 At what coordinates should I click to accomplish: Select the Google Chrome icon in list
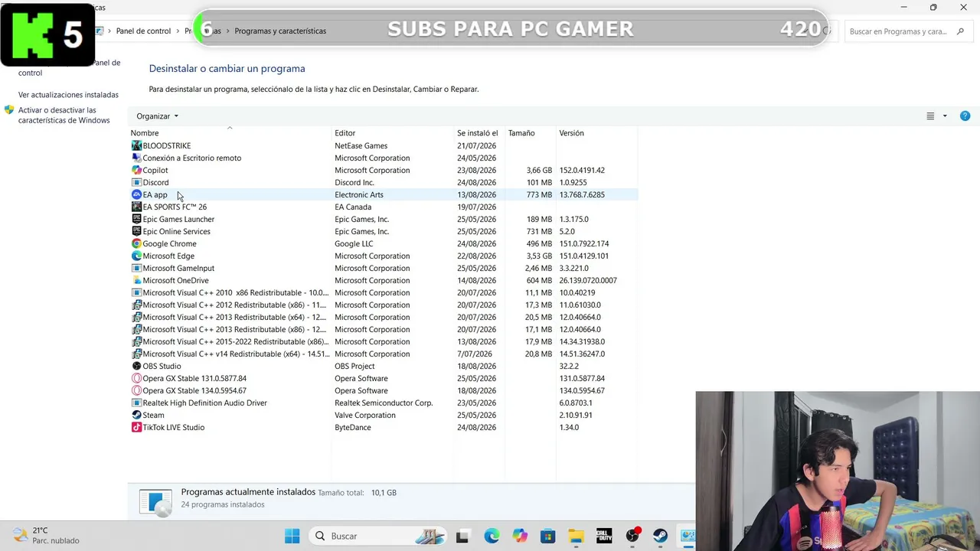(x=136, y=243)
